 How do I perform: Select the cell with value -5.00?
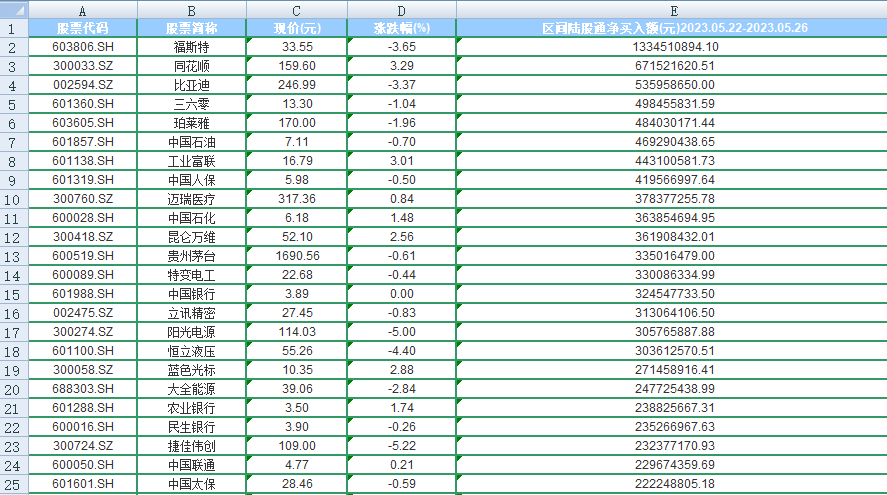tap(402, 332)
